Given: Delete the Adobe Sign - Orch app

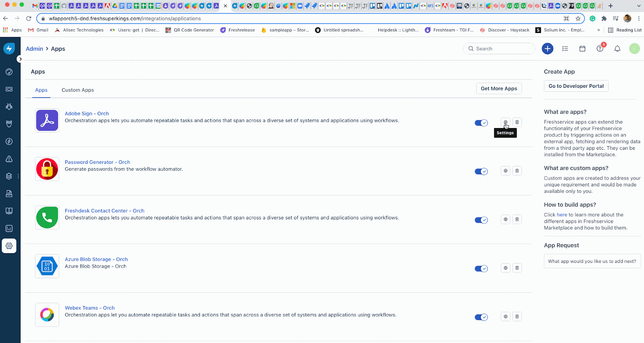Looking at the screenshot, I should tap(517, 122).
